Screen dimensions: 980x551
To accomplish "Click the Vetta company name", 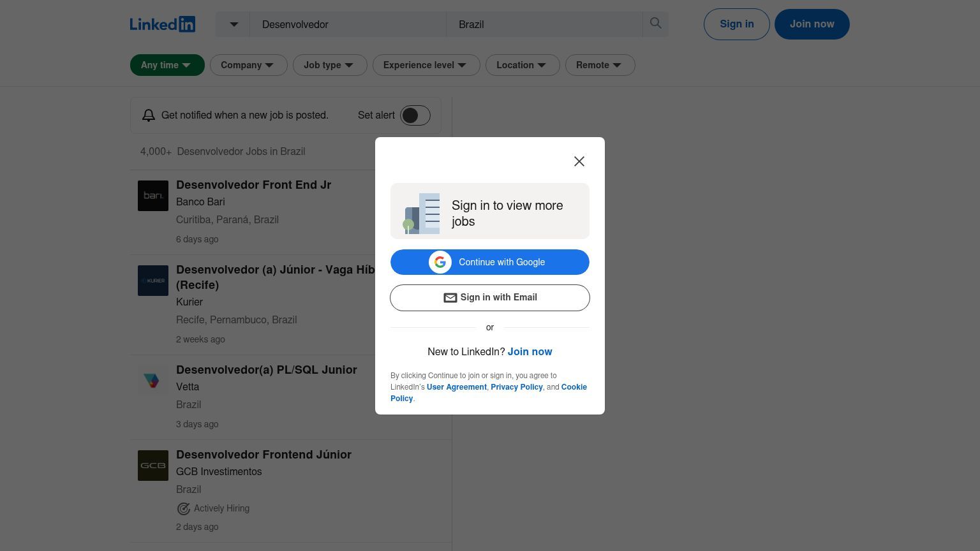I will click(188, 387).
